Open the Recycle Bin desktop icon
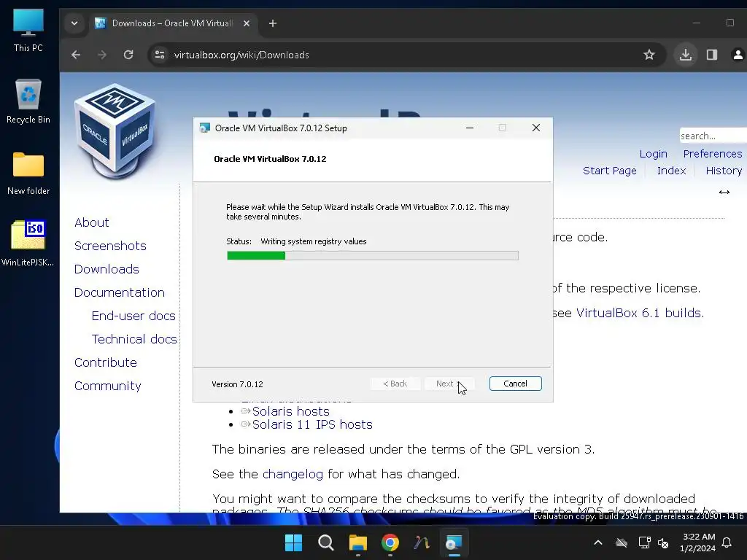Image resolution: width=747 pixels, height=560 pixels. [x=28, y=102]
